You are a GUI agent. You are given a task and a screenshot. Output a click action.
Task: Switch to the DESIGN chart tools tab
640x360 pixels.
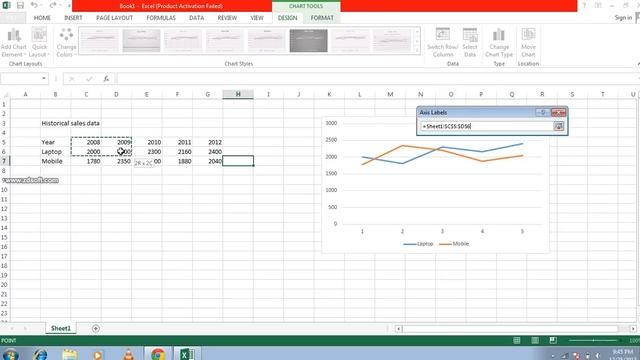(x=287, y=18)
